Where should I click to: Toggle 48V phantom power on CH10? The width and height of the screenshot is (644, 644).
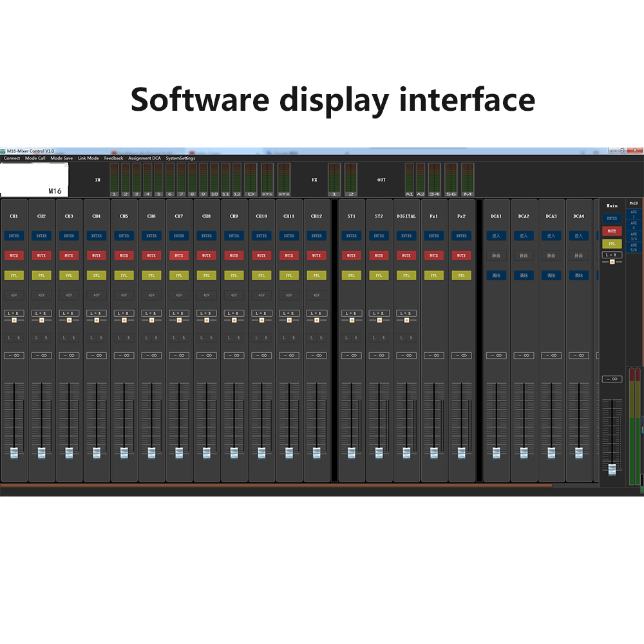click(x=261, y=295)
